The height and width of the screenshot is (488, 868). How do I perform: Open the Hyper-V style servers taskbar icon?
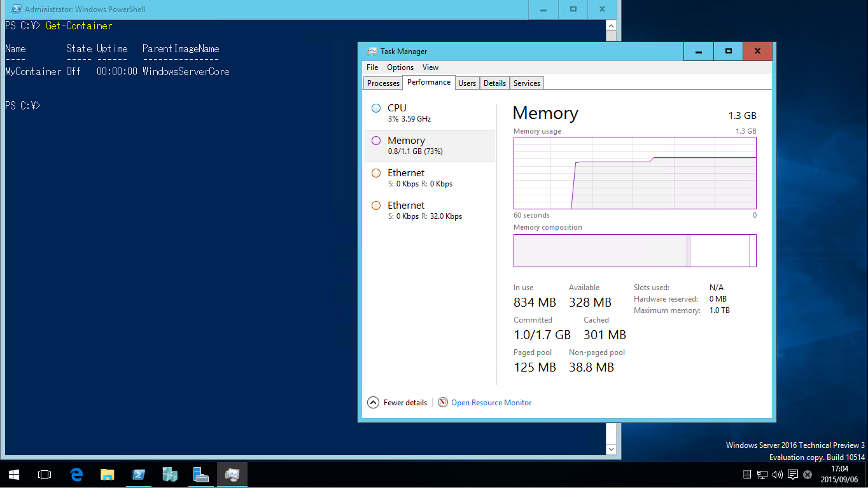click(x=169, y=475)
